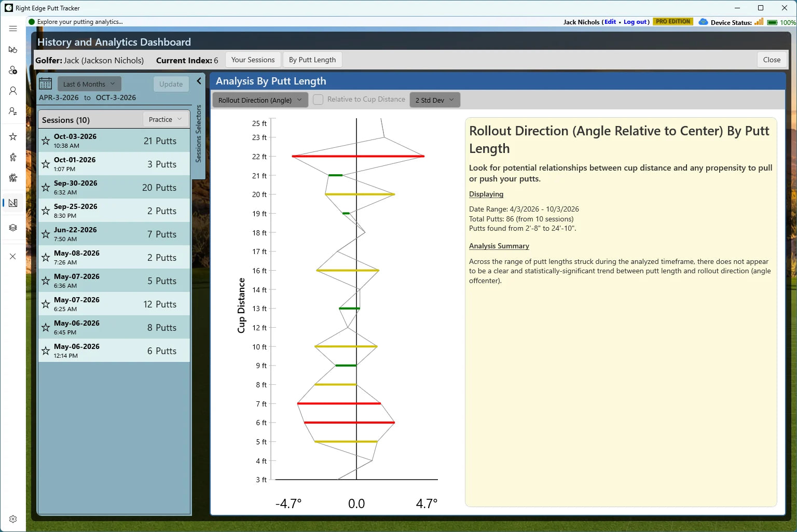Click the cloud device status icon

point(703,22)
